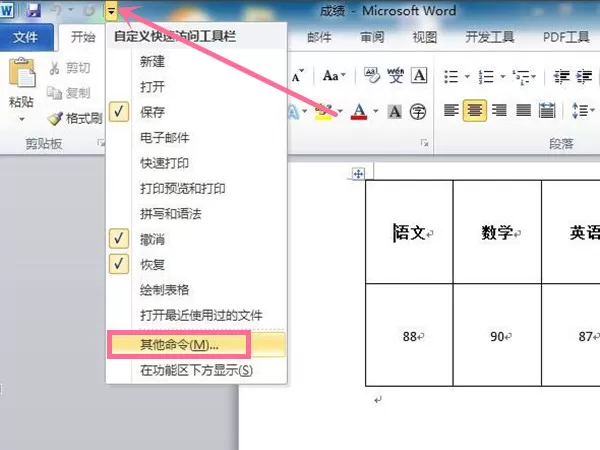Enable 电子邮件 in the customize menu
The width and height of the screenshot is (600, 450).
pos(196,137)
